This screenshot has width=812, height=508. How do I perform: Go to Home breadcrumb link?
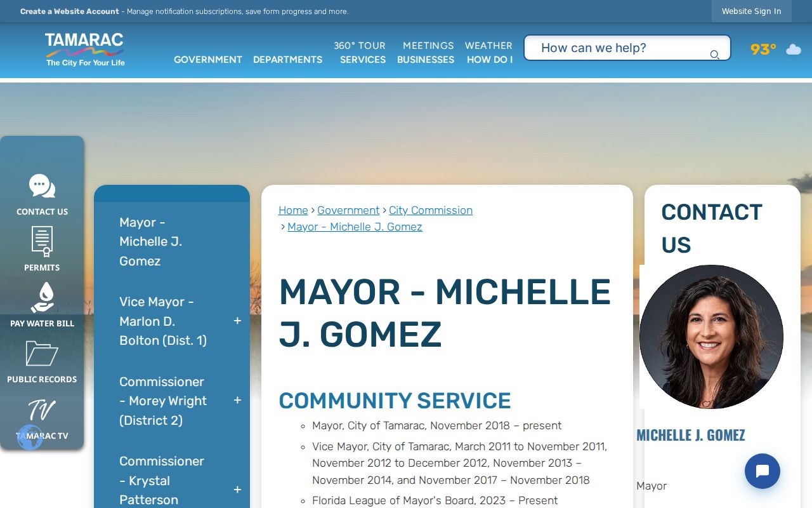(293, 210)
